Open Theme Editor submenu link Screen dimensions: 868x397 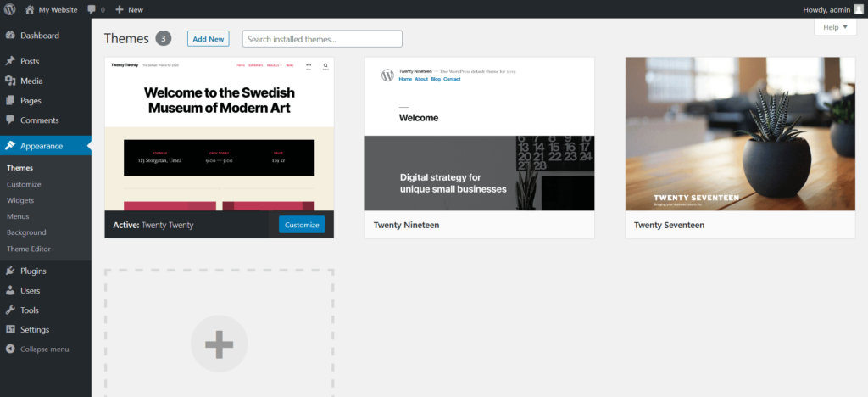point(29,249)
